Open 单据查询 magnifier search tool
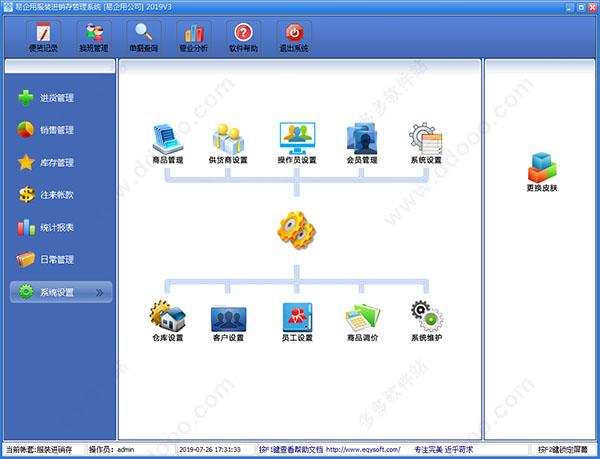 pyautogui.click(x=143, y=37)
